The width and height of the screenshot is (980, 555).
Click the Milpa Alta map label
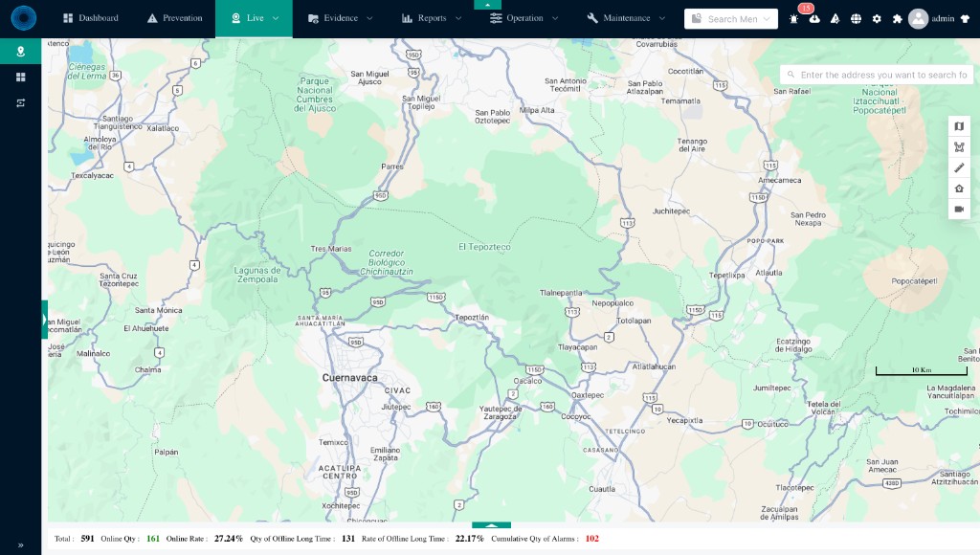[537, 110]
